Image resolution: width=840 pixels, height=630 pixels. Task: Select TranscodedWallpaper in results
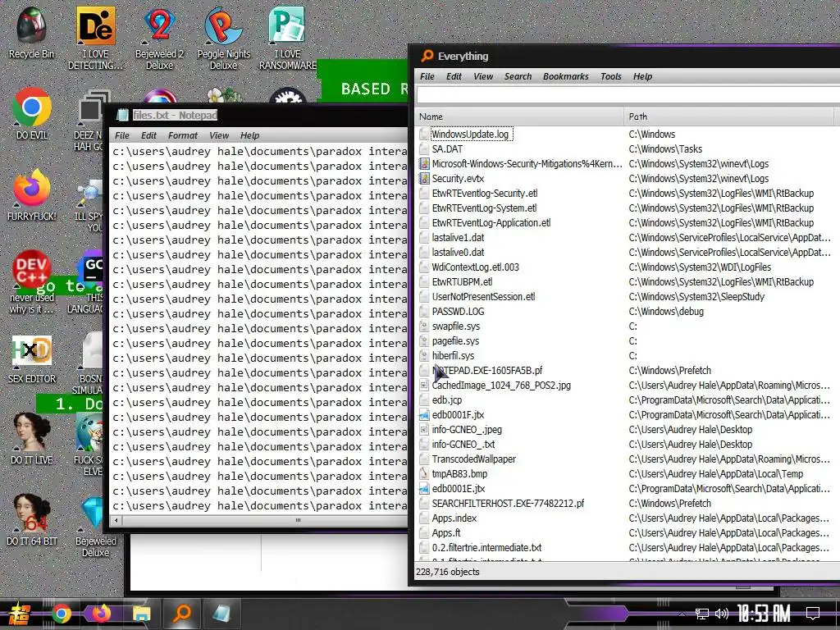coord(474,459)
